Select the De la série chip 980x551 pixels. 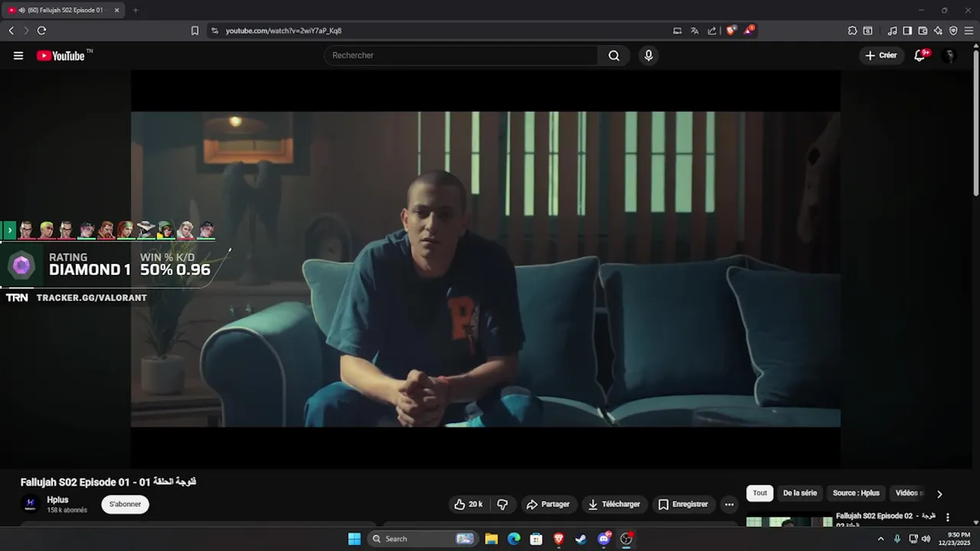800,494
